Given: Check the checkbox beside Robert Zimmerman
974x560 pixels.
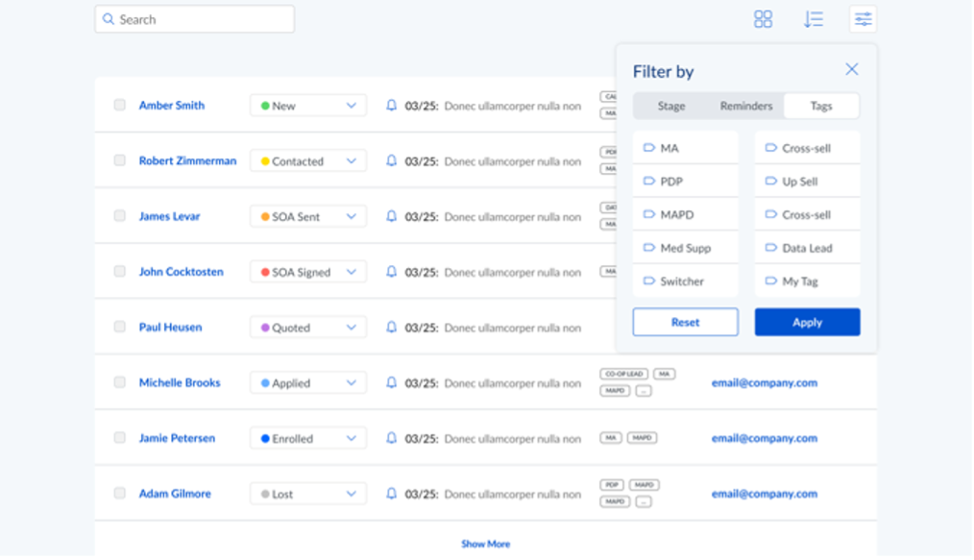Looking at the screenshot, I should (119, 160).
